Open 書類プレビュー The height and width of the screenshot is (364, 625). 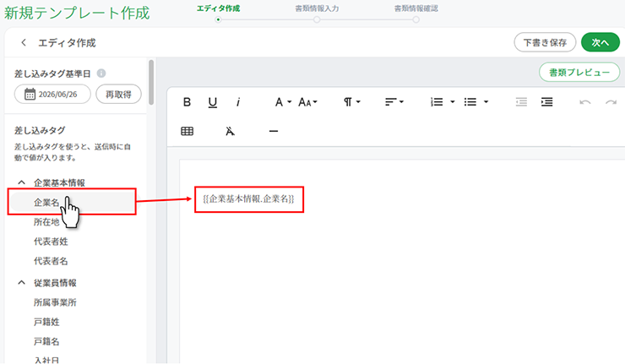(x=579, y=72)
